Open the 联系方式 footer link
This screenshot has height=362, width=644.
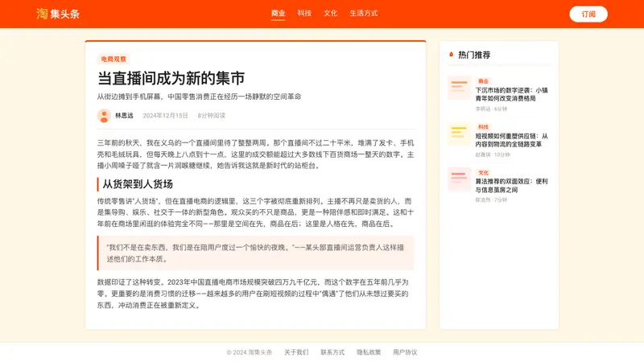click(x=332, y=352)
